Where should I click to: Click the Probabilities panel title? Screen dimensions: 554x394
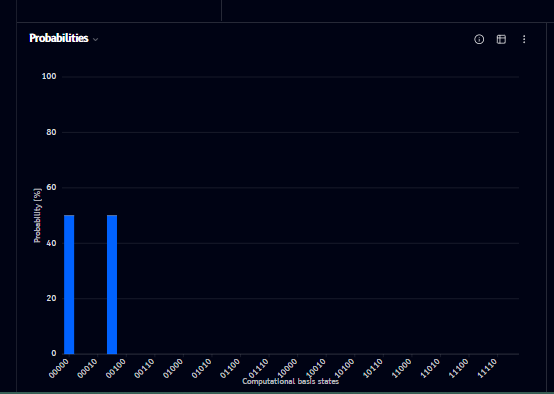[59, 38]
